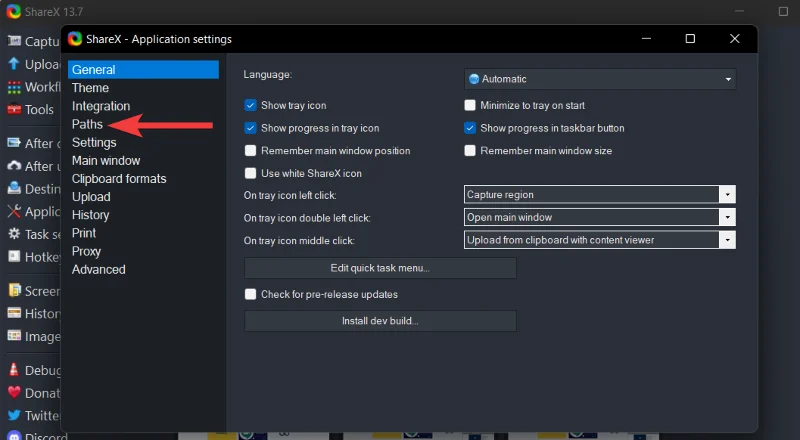Enable Check for pre-release updates
This screenshot has height=440, width=800.
pos(250,294)
